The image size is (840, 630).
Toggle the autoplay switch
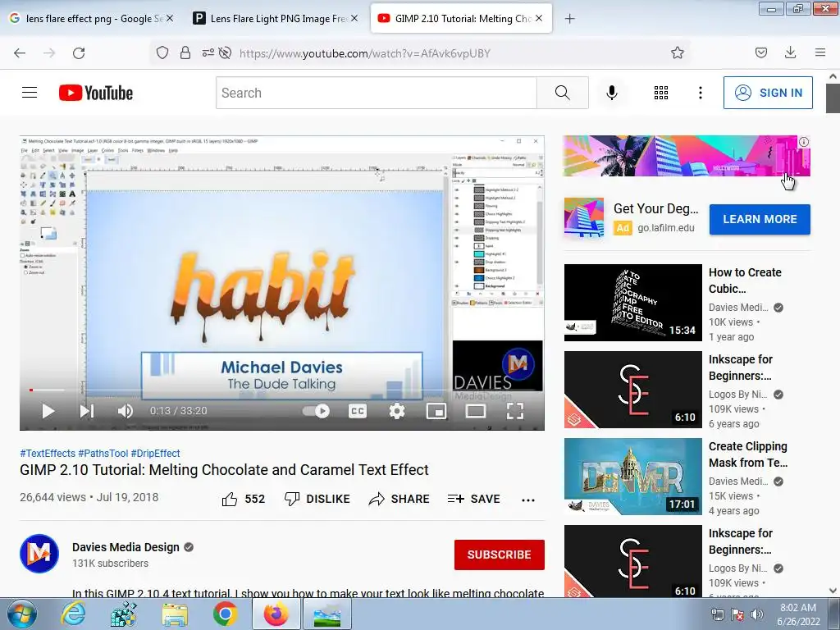coord(316,411)
